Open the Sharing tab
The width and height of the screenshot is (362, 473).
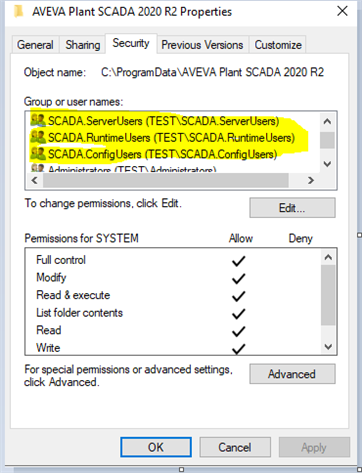click(x=83, y=45)
